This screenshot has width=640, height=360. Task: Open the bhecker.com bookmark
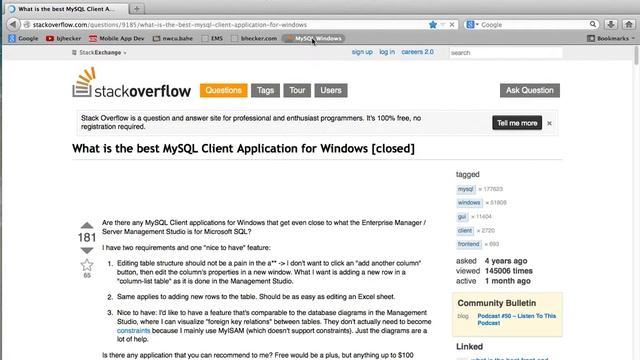[254, 38]
